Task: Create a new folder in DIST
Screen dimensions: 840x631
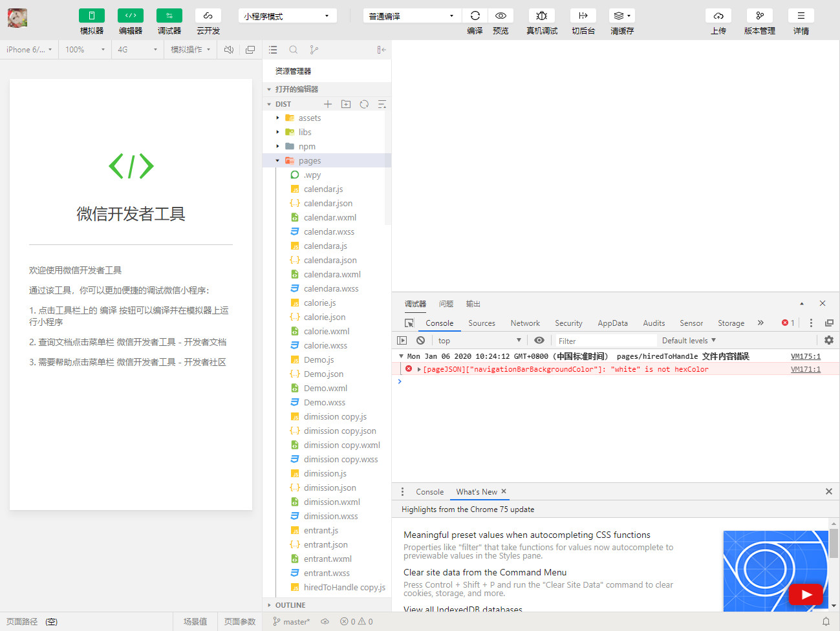Action: [x=346, y=104]
